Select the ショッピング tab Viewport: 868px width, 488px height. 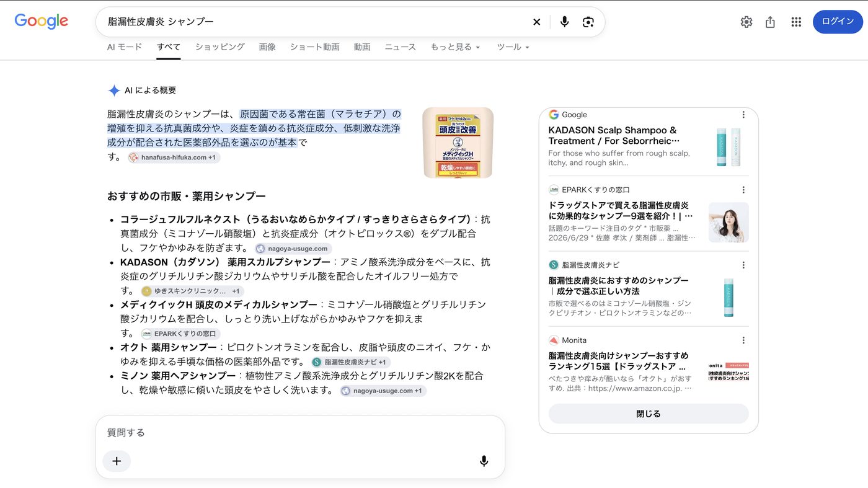point(220,47)
